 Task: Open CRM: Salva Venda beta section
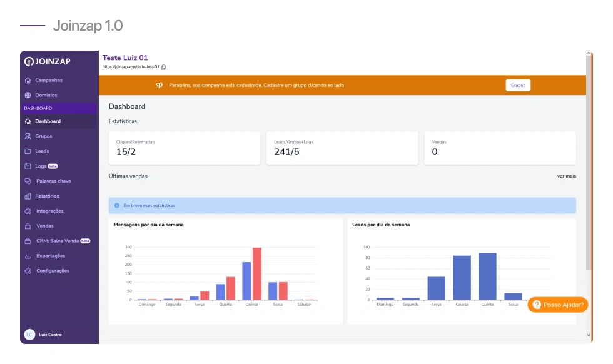point(58,241)
